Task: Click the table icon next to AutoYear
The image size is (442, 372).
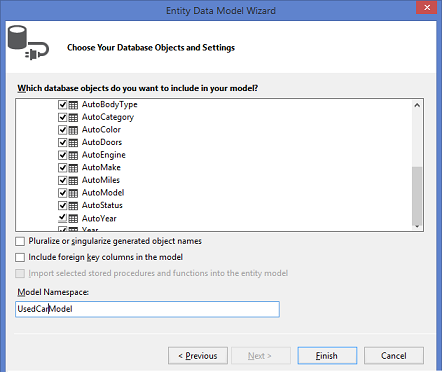Action: pos(73,219)
